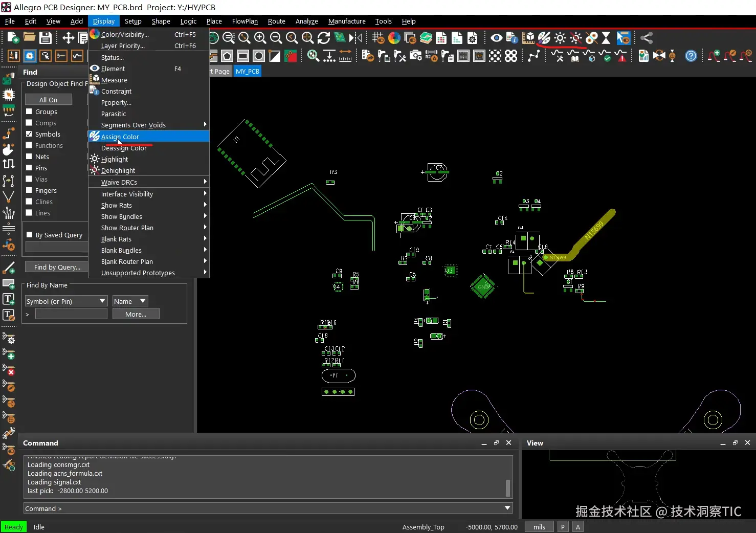Click the Find By Name text input field
The image size is (756, 533).
(71, 314)
